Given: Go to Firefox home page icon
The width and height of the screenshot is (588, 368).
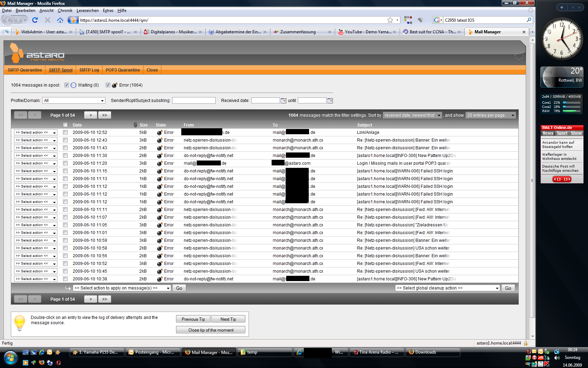Looking at the screenshot, I should point(60,20).
